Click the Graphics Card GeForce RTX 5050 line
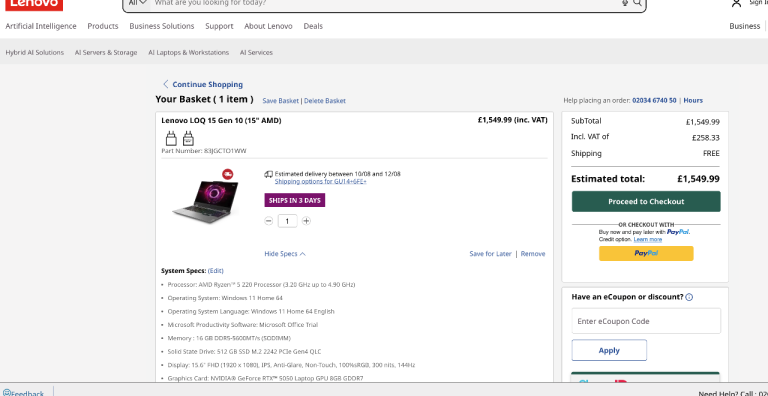The image size is (768, 396). 265,378
